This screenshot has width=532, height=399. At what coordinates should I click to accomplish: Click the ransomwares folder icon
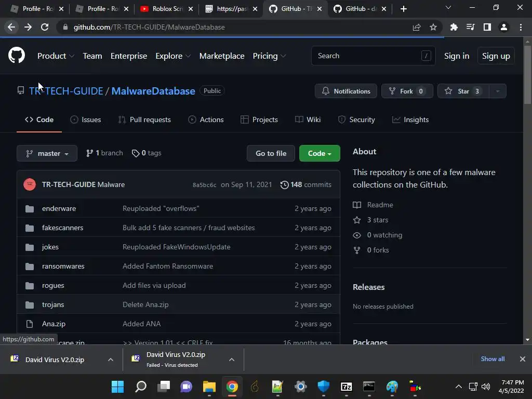click(30, 267)
